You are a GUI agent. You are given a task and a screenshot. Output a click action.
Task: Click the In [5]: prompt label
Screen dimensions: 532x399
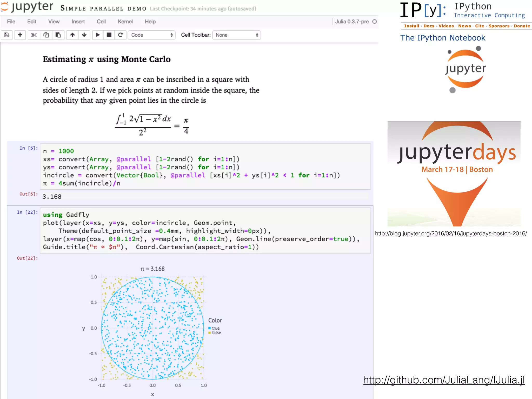click(x=29, y=148)
